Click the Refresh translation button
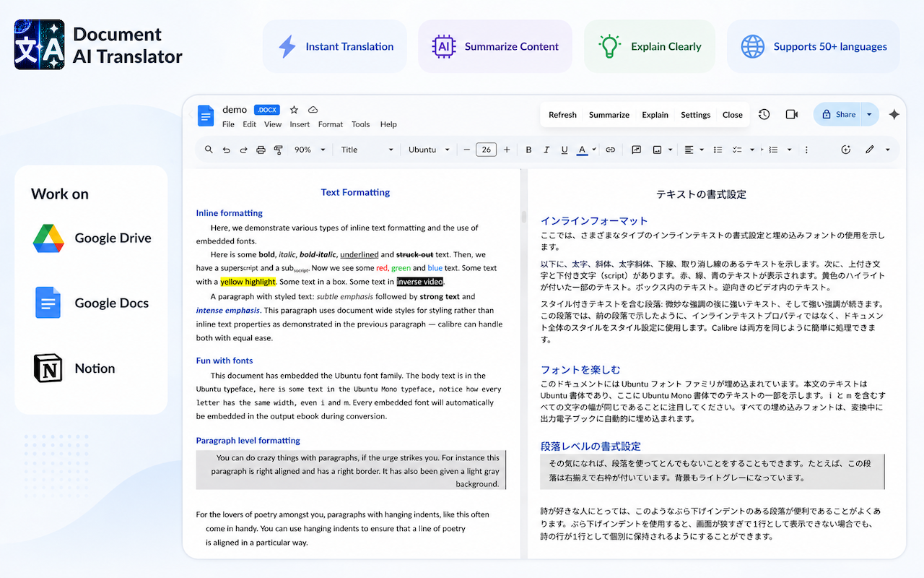This screenshot has height=578, width=924. (562, 115)
